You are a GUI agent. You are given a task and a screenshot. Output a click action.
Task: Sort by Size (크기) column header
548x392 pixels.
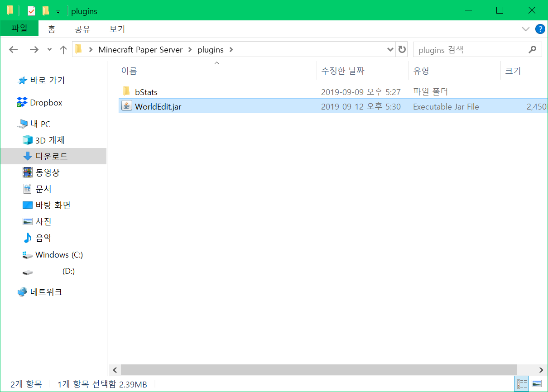(524, 71)
